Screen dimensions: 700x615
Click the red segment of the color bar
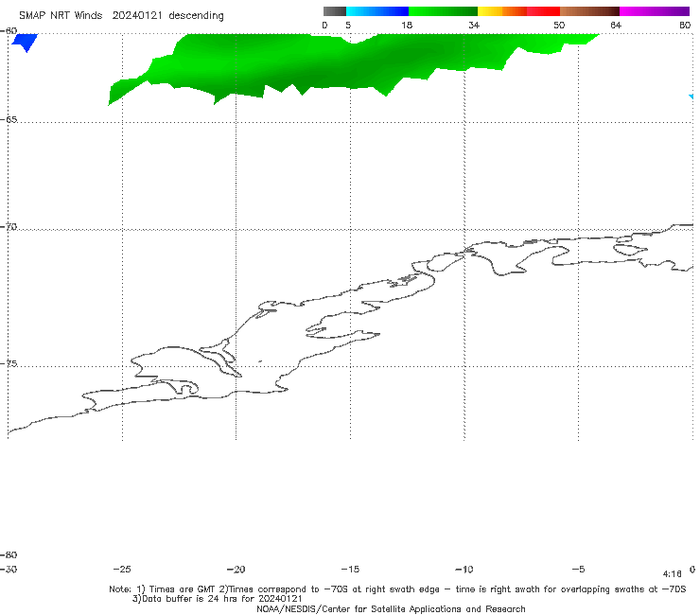[543, 11]
